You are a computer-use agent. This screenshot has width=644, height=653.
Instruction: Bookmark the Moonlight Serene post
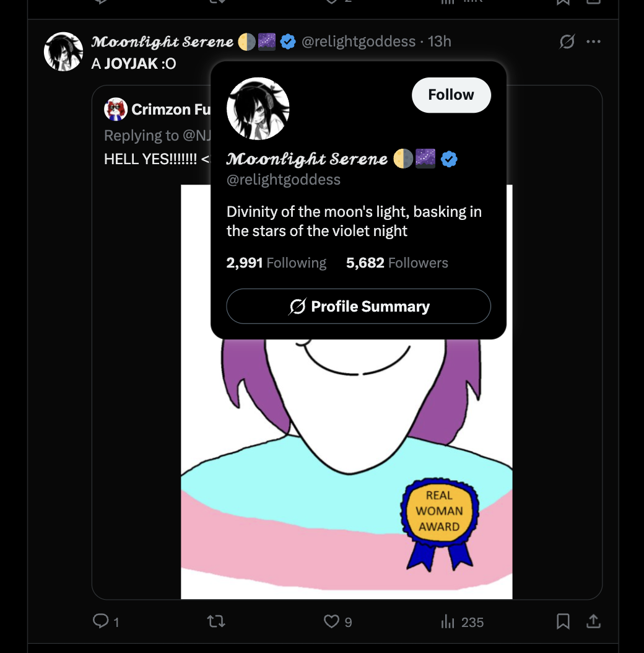pyautogui.click(x=563, y=621)
